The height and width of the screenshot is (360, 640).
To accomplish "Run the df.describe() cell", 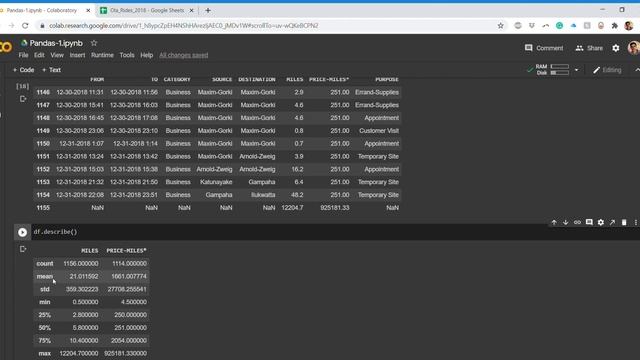I will (22, 232).
